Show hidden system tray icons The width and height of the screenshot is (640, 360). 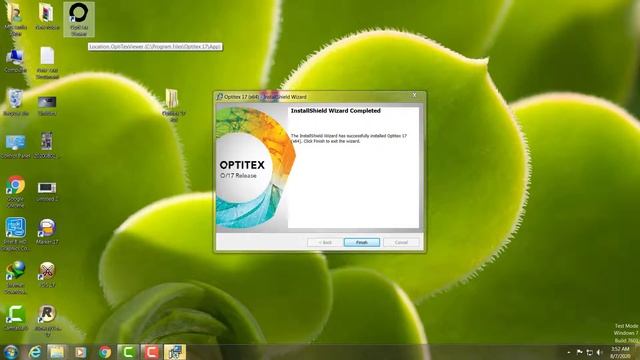pos(569,352)
